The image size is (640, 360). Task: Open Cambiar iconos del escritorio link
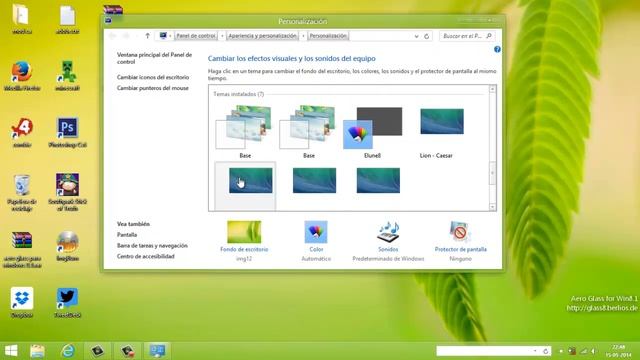[x=153, y=77]
